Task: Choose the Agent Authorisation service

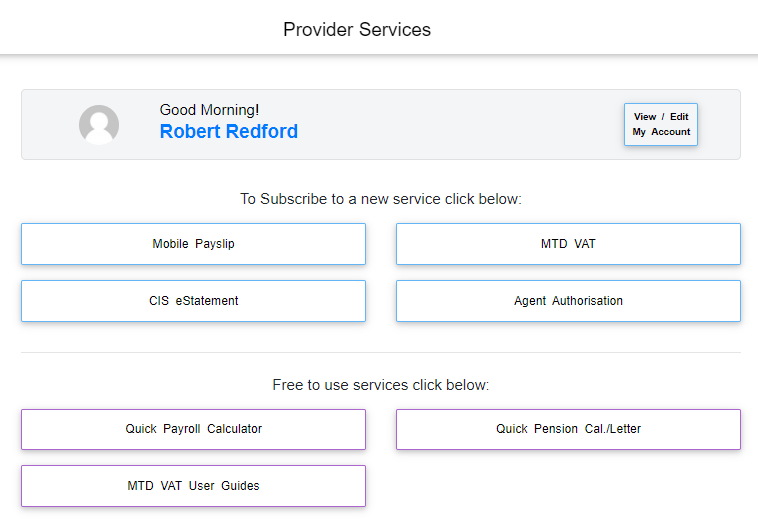Action: pyautogui.click(x=568, y=301)
